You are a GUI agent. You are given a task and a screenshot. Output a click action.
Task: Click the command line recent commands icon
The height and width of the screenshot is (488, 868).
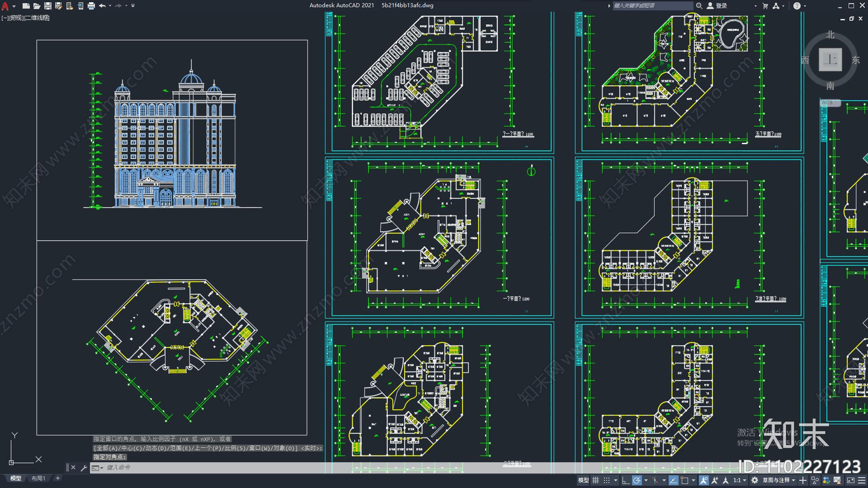point(97,467)
